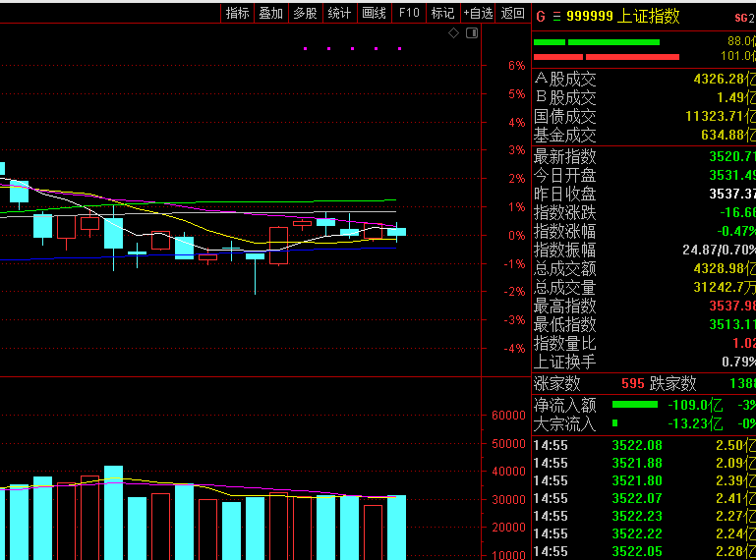756x560 pixels.
Task: Add to watchlist with +自选
Action: 478,13
